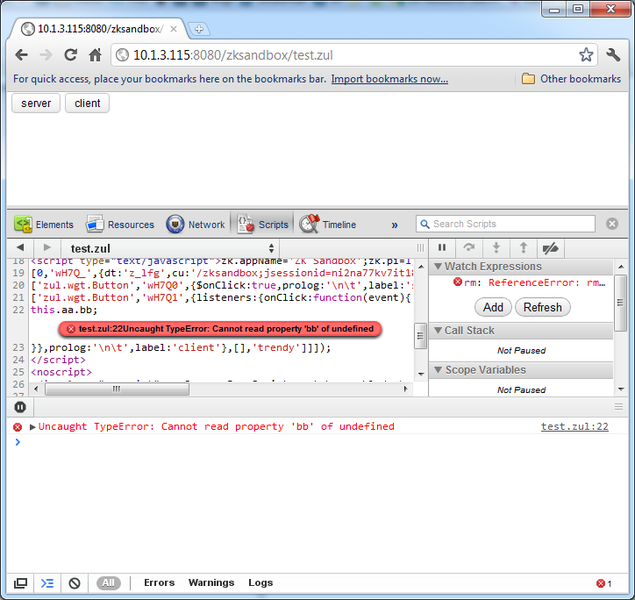The image size is (635, 600).
Task: Undock the devtools into a separate window
Action: tap(20, 583)
